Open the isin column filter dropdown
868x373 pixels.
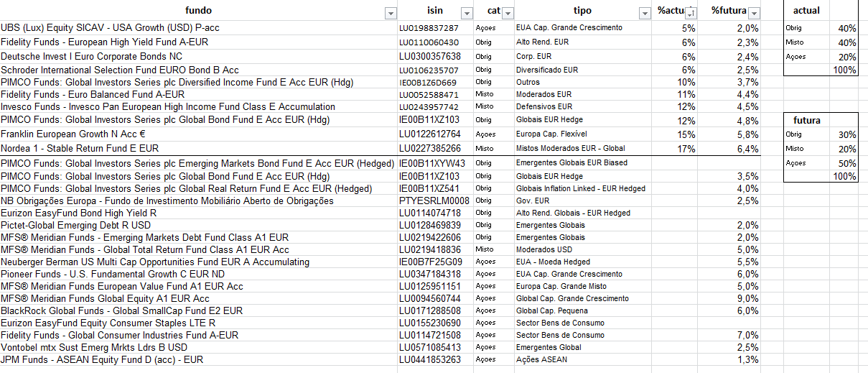click(x=467, y=13)
